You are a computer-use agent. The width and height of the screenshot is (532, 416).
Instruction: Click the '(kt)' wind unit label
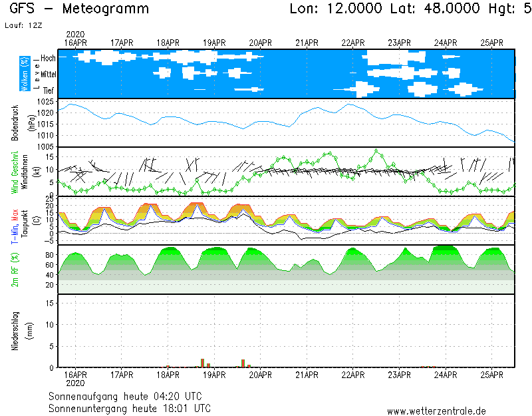point(37,172)
